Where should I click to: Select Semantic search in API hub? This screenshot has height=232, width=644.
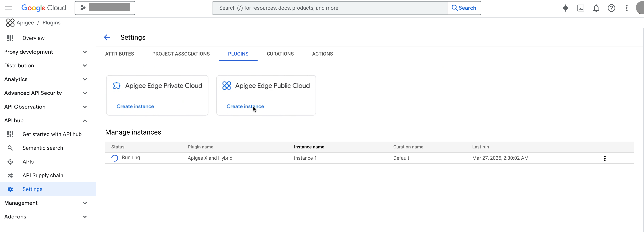[x=42, y=148]
